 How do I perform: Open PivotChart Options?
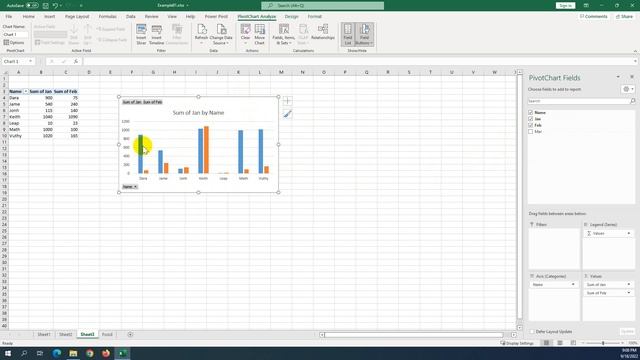(14, 42)
